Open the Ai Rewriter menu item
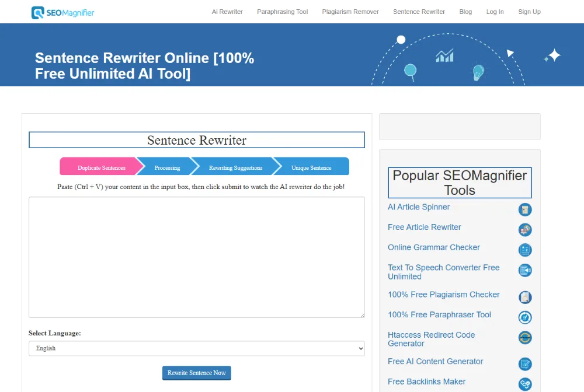This screenshot has height=392, width=584. (x=227, y=12)
